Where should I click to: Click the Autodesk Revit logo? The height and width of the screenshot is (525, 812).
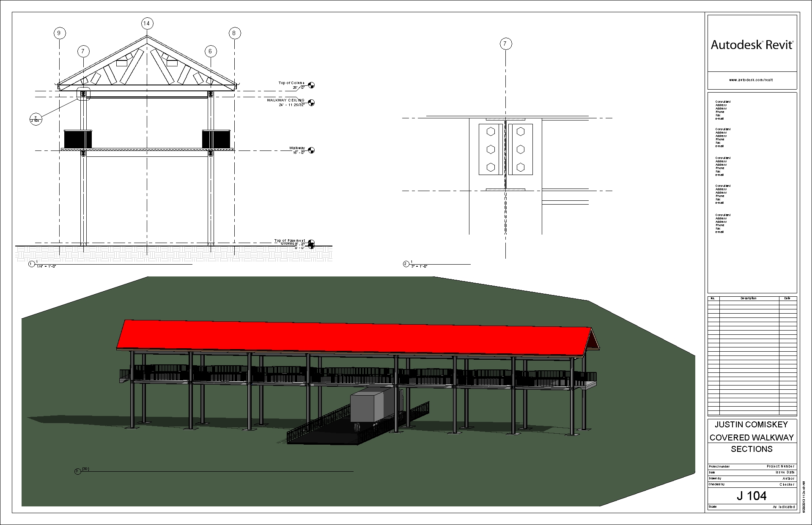[x=752, y=45]
